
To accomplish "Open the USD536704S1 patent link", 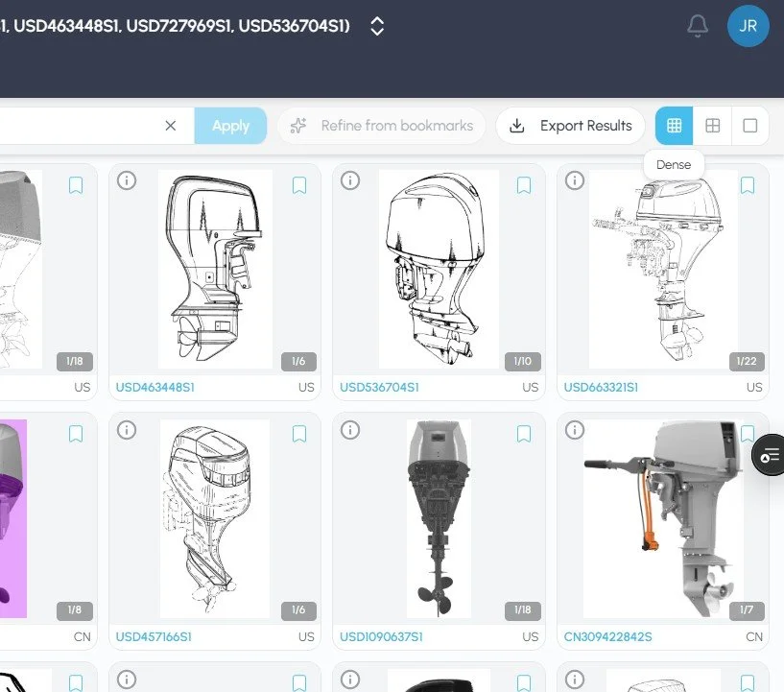I will click(379, 387).
